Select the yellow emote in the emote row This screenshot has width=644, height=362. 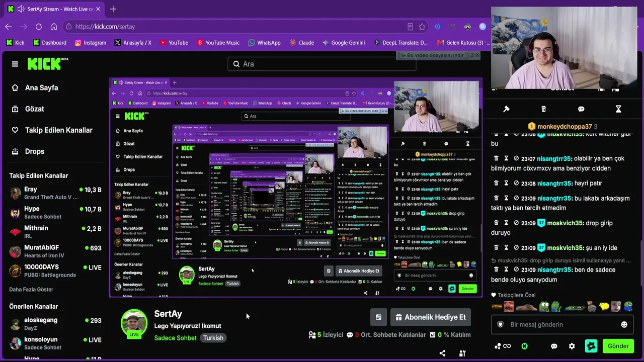point(604,306)
